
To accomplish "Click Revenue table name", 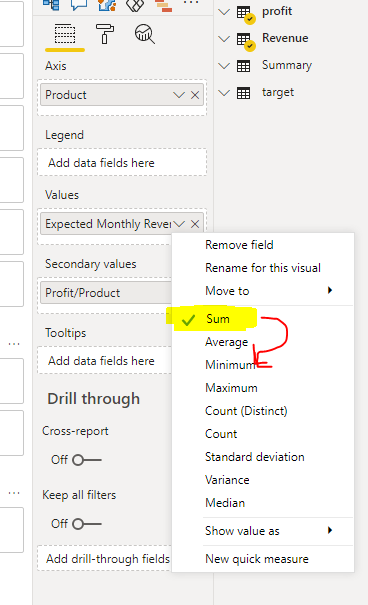I will point(285,38).
